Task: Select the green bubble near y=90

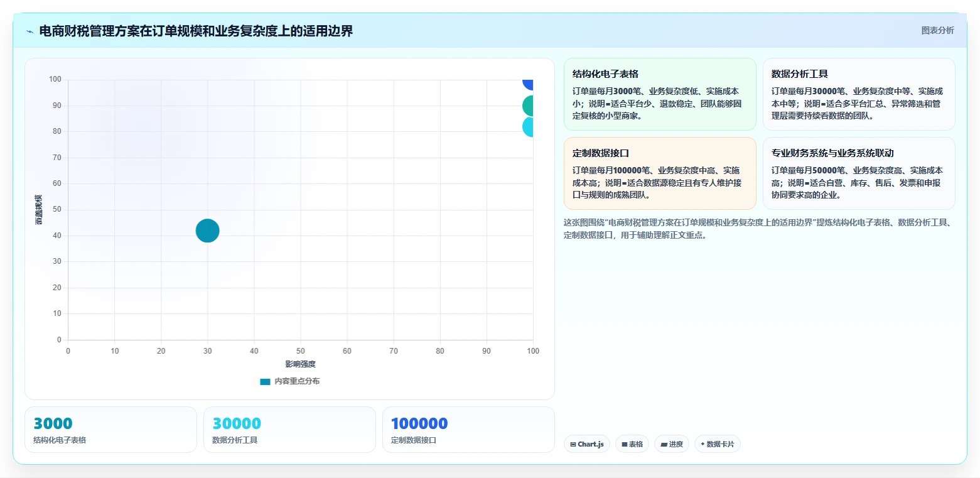Action: 528,106
